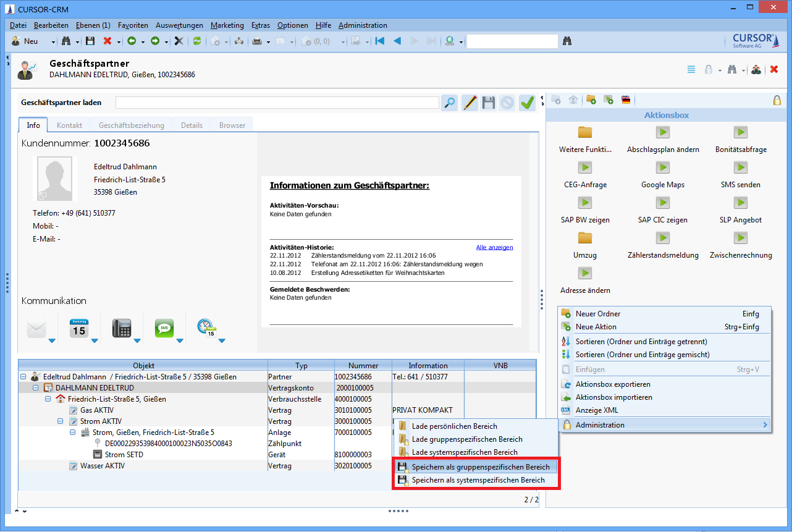The width and height of the screenshot is (792, 532).
Task: Open the Google Maps action
Action: [662, 167]
